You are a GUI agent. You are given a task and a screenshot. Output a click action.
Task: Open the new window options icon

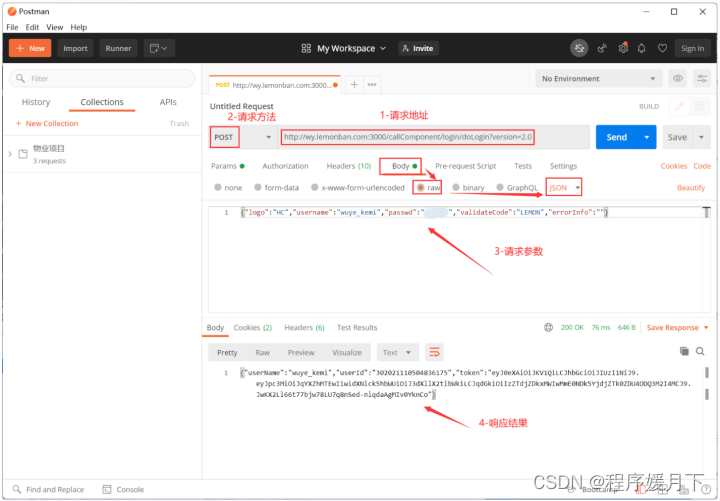(159, 48)
